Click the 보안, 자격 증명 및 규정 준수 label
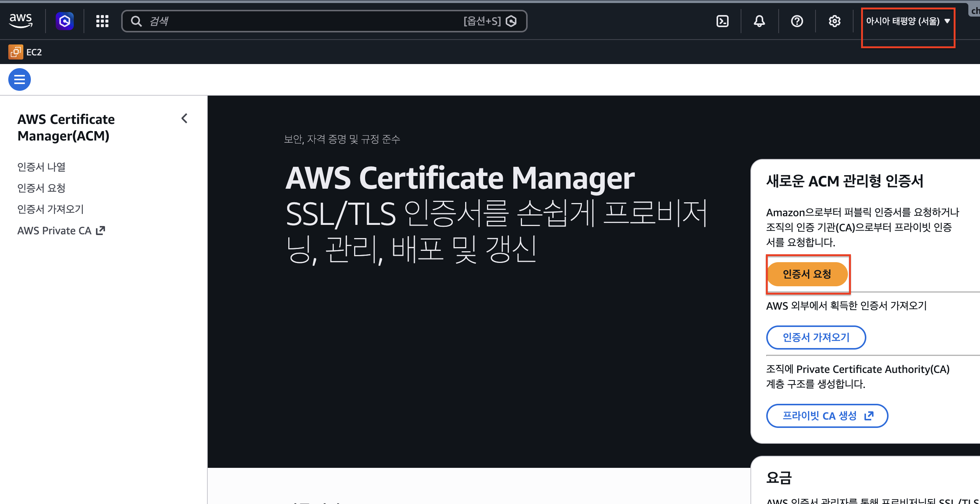980x504 pixels. 342,139
